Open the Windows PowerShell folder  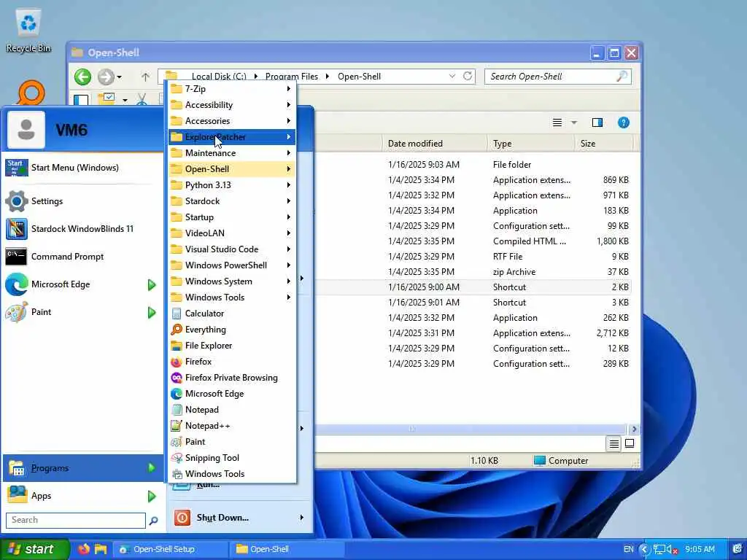click(232, 265)
